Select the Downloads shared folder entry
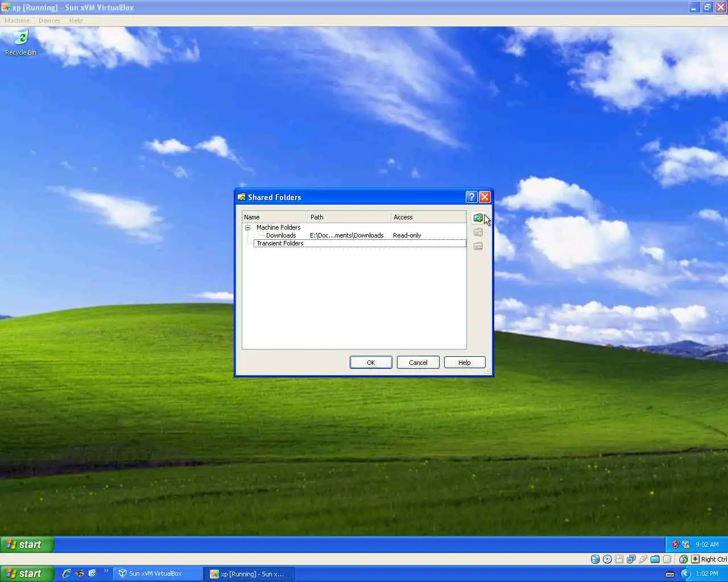The height and width of the screenshot is (582, 728). [281, 235]
